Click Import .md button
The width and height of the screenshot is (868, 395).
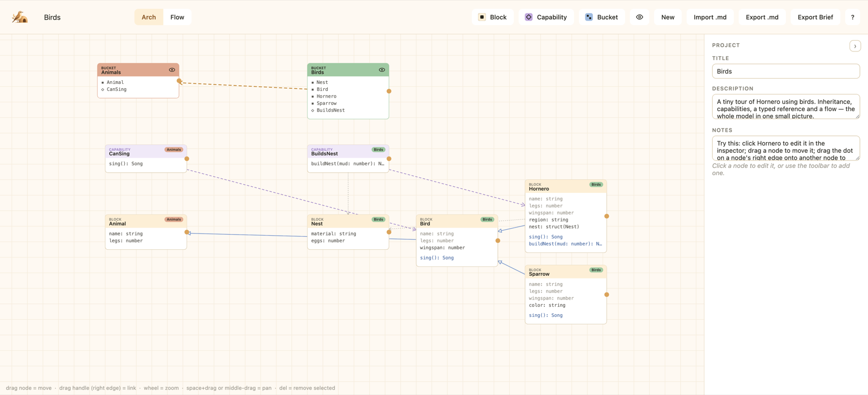710,17
